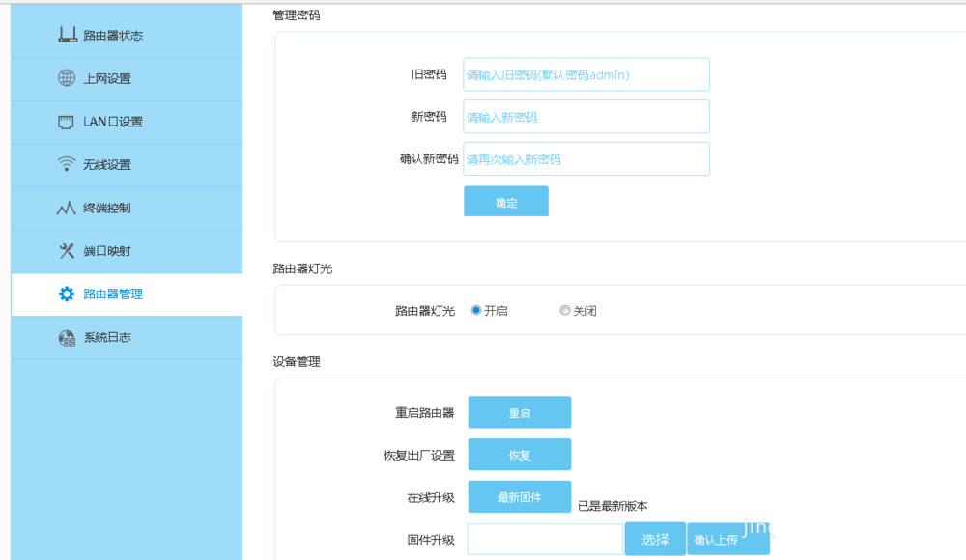966x560 pixels.
Task: Click the Wi-Fi icon beside 无线设置
Action: [x=65, y=164]
